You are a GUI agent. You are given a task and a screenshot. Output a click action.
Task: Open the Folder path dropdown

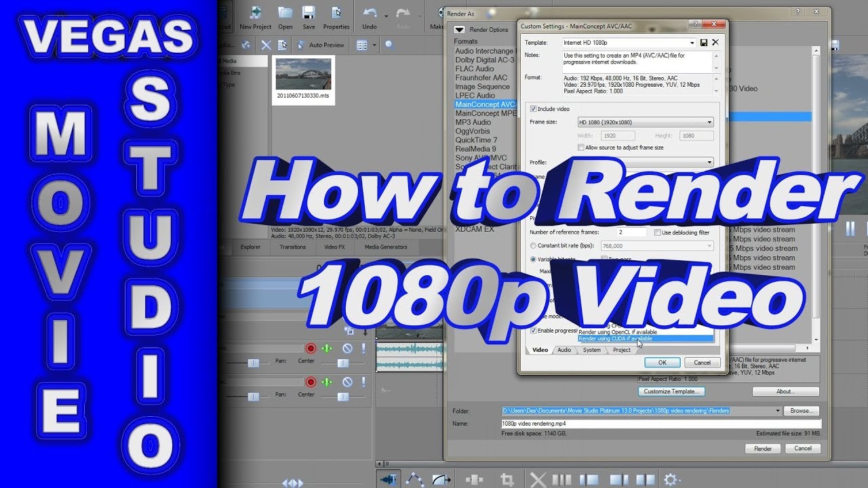coord(777,411)
